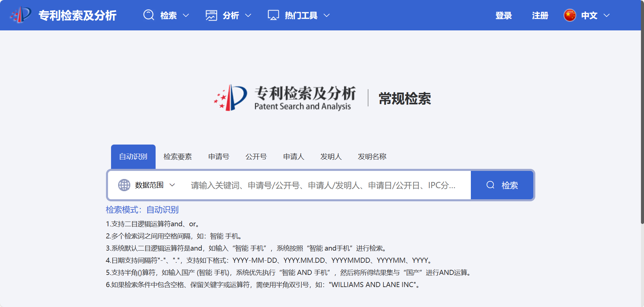Click the patent site logo in header

point(21,15)
